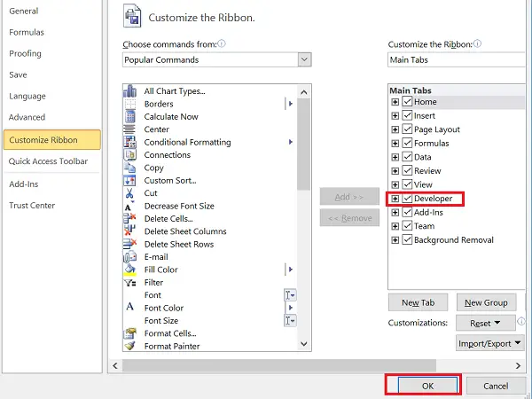Screen dimensions: 532x399
Task: Open the Quick Access Toolbar category
Action: pyautogui.click(x=48, y=161)
